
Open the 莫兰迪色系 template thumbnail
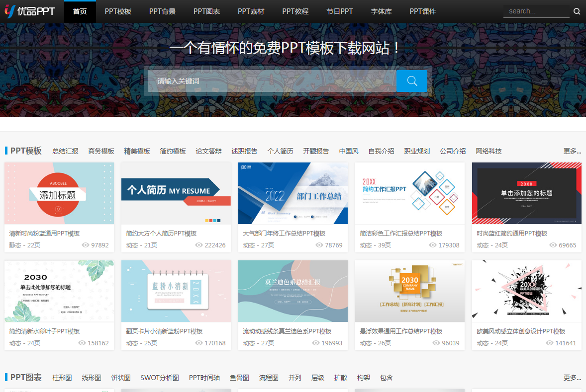(293, 291)
